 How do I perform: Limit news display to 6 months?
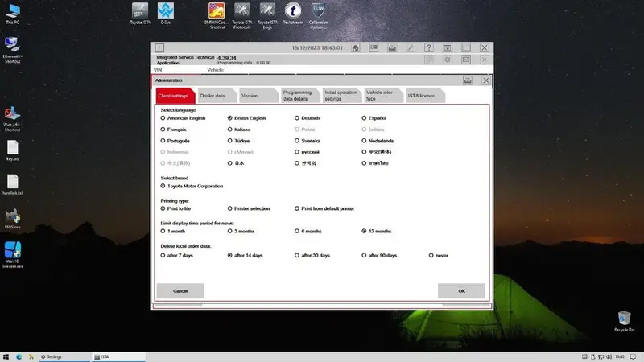297,232
